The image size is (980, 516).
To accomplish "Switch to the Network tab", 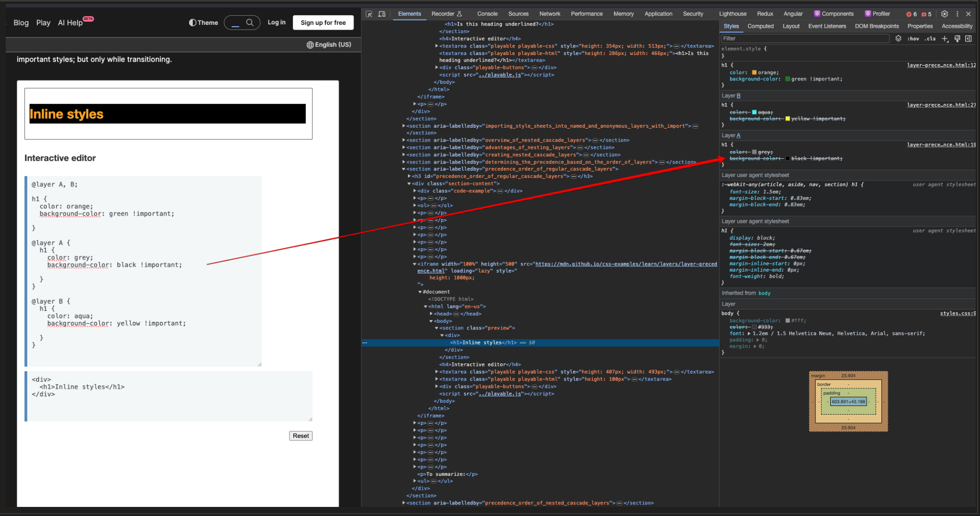I will coord(550,14).
